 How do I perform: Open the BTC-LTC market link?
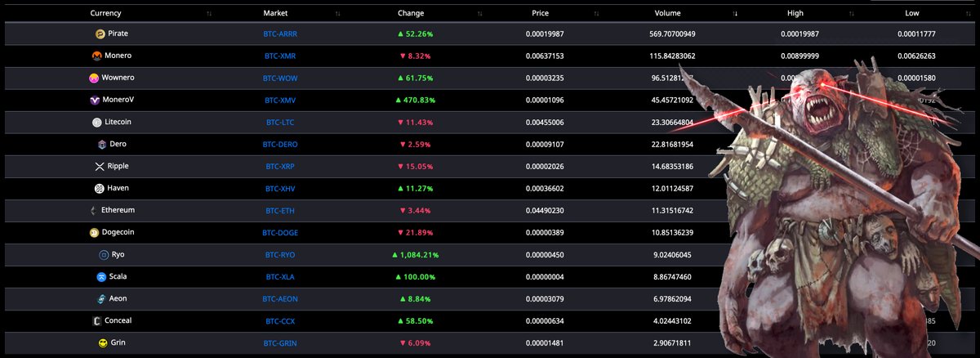coord(282,122)
